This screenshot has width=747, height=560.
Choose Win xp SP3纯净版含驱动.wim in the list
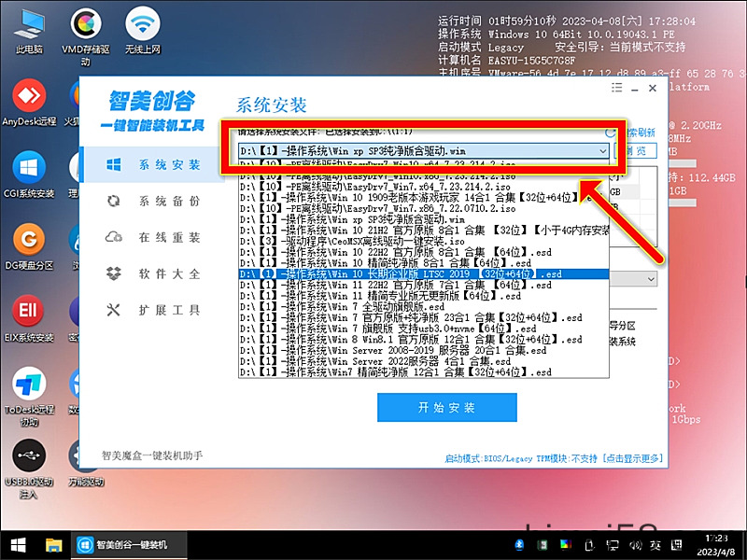point(424,219)
